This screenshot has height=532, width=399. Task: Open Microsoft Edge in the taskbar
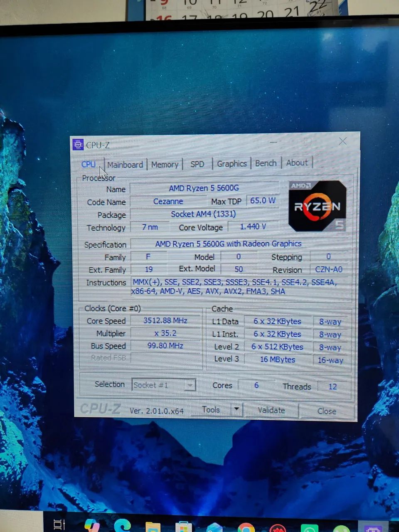(x=122, y=525)
